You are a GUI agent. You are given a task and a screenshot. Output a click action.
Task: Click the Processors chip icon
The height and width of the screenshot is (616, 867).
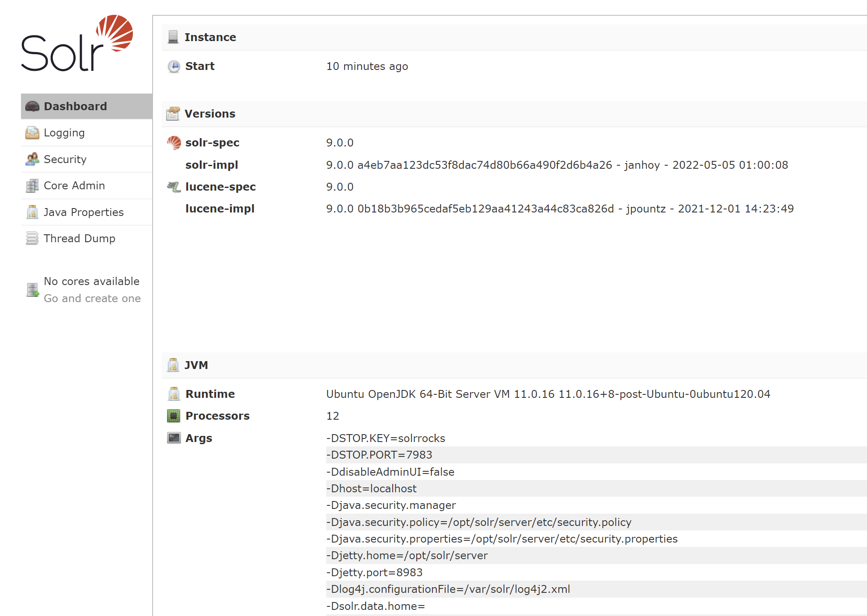coord(174,416)
